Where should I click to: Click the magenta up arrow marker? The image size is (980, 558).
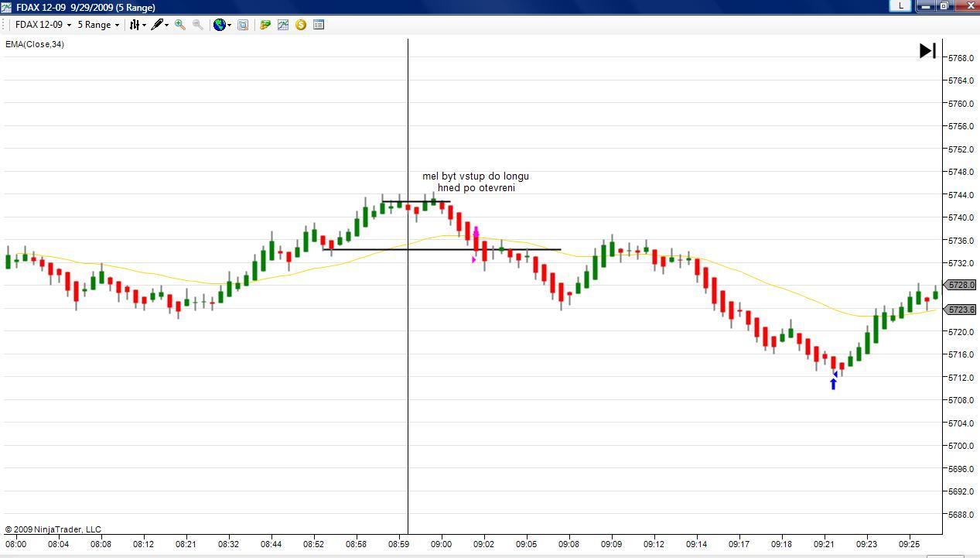(x=476, y=231)
